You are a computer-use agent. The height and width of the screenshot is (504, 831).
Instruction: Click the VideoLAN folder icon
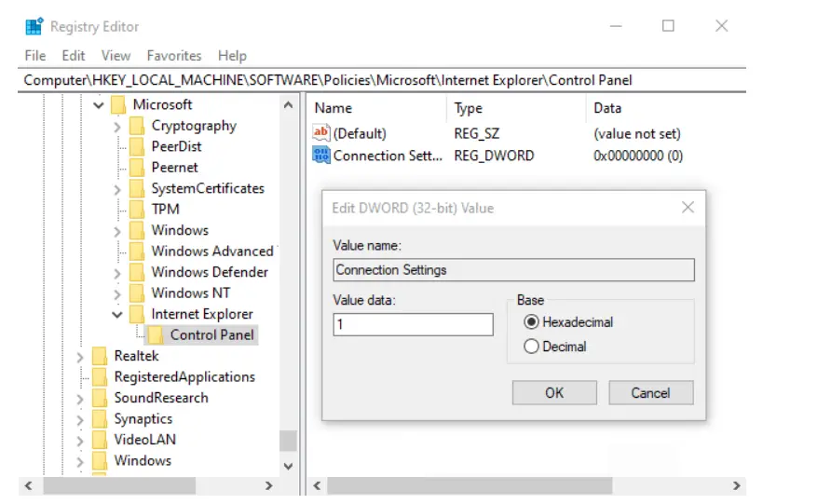[100, 440]
